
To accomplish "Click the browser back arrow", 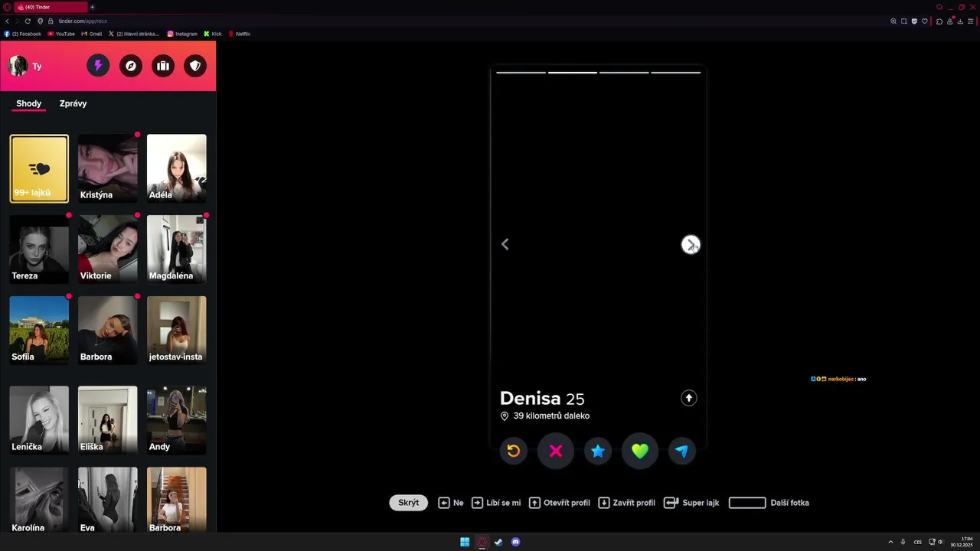I will (7, 21).
